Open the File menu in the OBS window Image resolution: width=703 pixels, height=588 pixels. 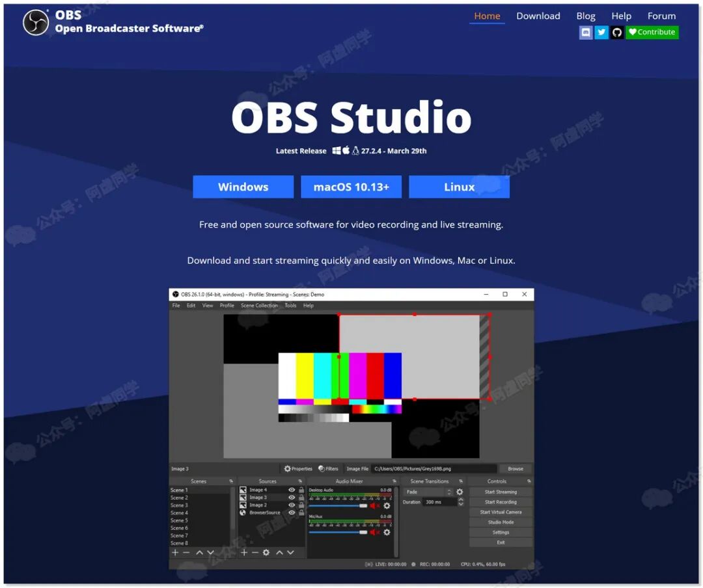176,306
